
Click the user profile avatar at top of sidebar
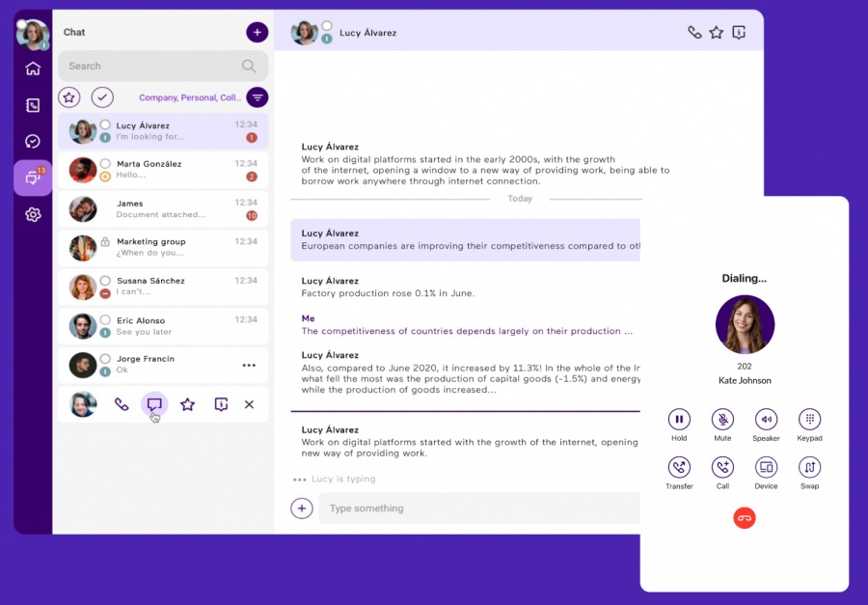pos(33,35)
